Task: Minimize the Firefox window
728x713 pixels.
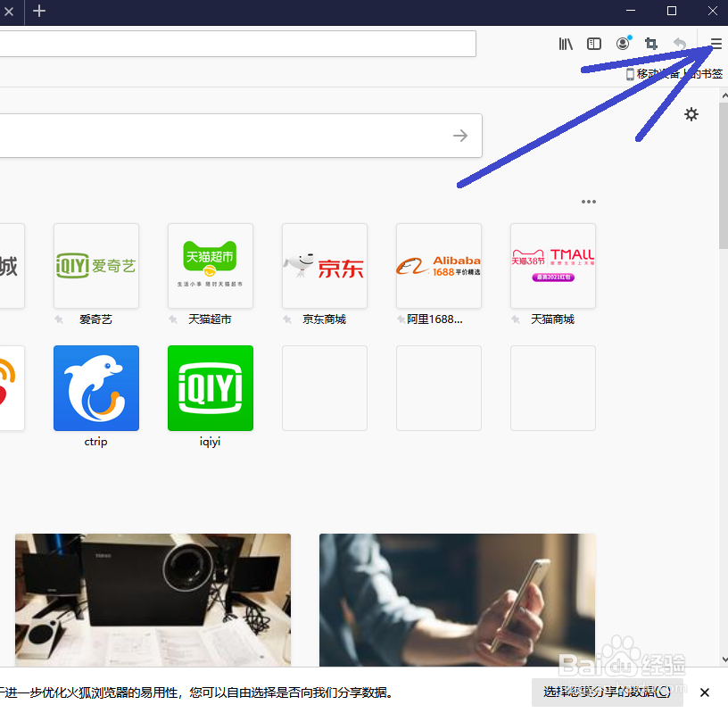Action: click(x=631, y=11)
